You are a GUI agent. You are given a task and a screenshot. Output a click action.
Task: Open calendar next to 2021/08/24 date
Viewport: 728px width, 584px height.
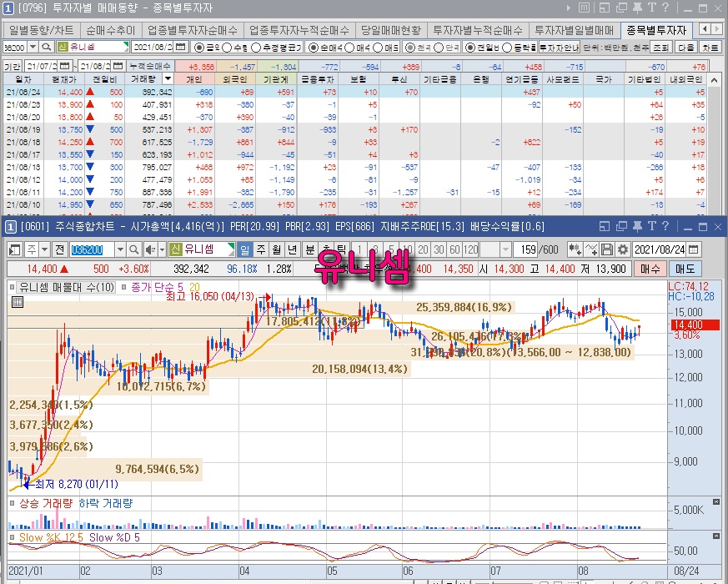[693, 250]
